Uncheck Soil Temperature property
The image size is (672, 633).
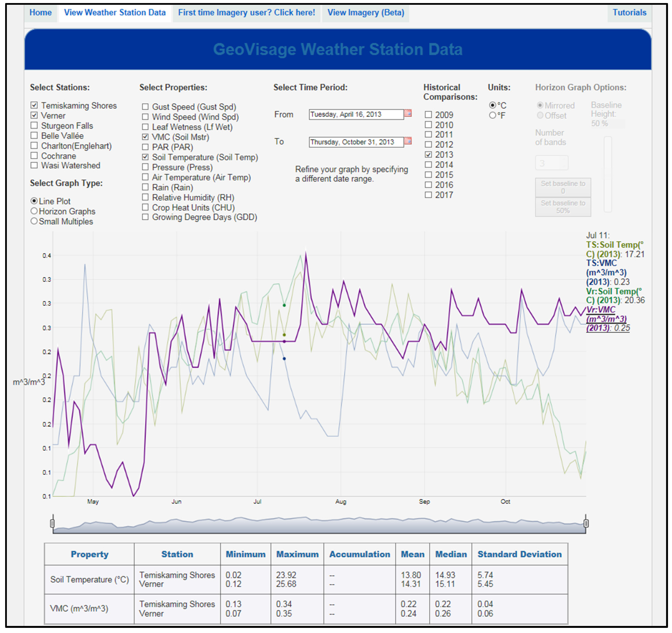tap(145, 157)
